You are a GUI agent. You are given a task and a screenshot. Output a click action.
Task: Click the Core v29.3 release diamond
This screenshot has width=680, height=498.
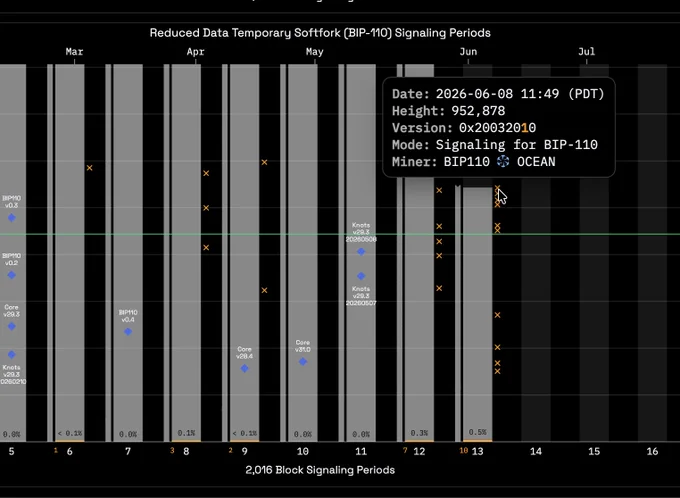12,326
